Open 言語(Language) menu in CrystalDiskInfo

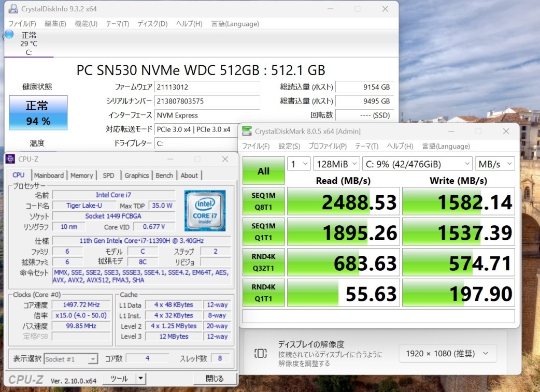(235, 24)
